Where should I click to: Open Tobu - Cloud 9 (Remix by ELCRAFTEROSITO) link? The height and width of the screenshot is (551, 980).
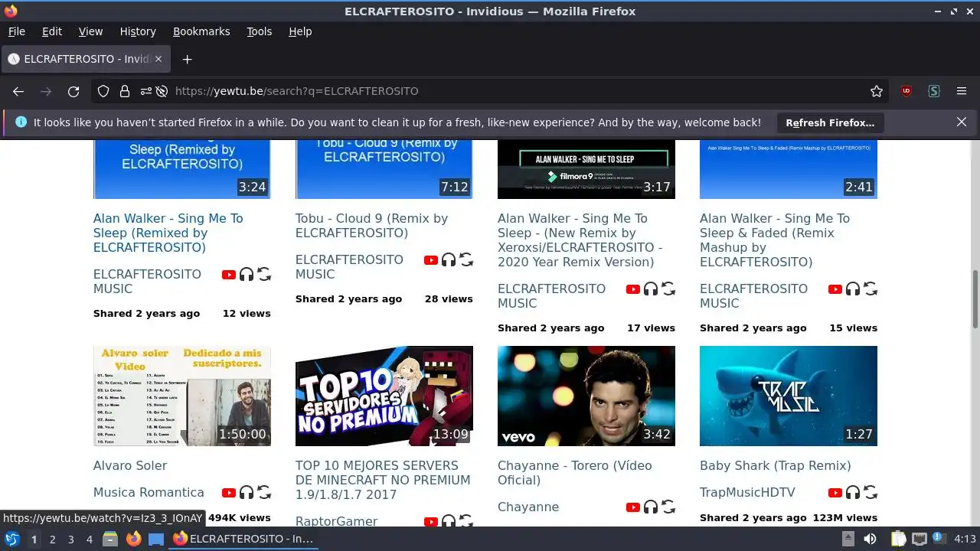(371, 226)
